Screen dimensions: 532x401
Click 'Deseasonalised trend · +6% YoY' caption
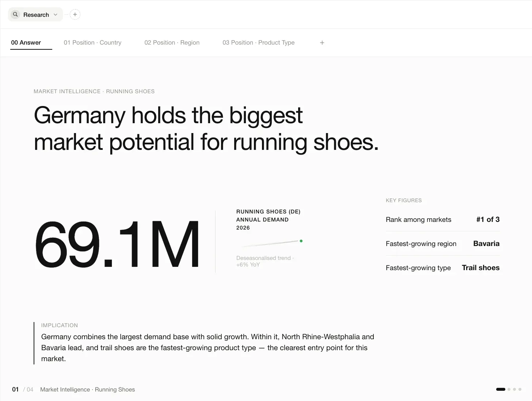click(x=265, y=261)
